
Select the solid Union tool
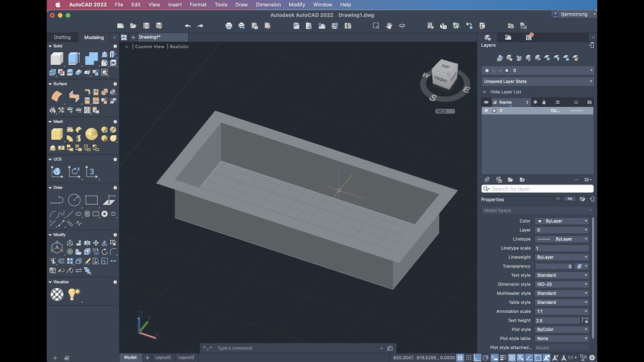[x=91, y=58]
